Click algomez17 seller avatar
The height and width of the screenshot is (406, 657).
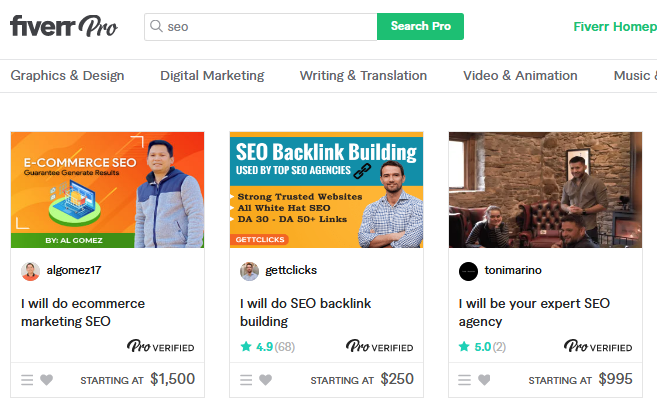(30, 271)
